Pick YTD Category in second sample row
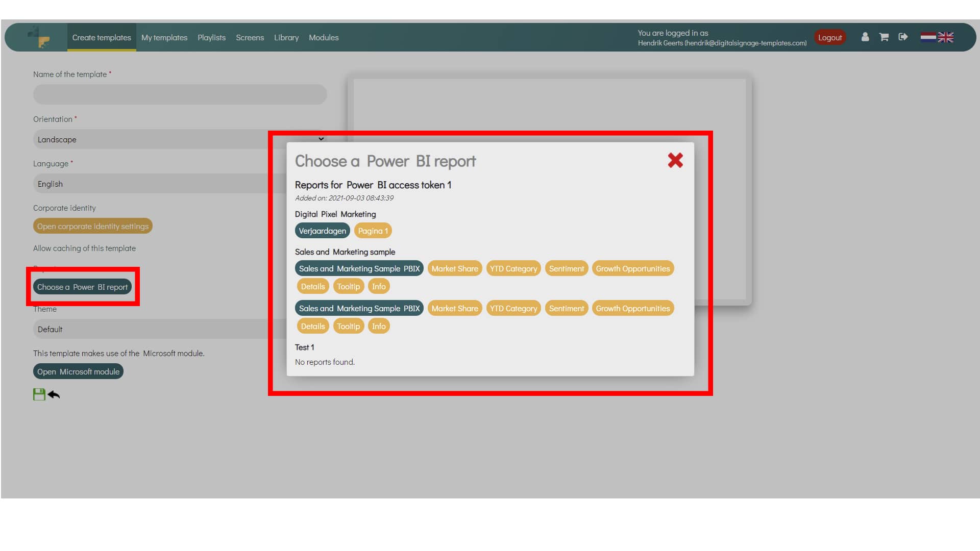The width and height of the screenshot is (980, 551). click(x=513, y=308)
